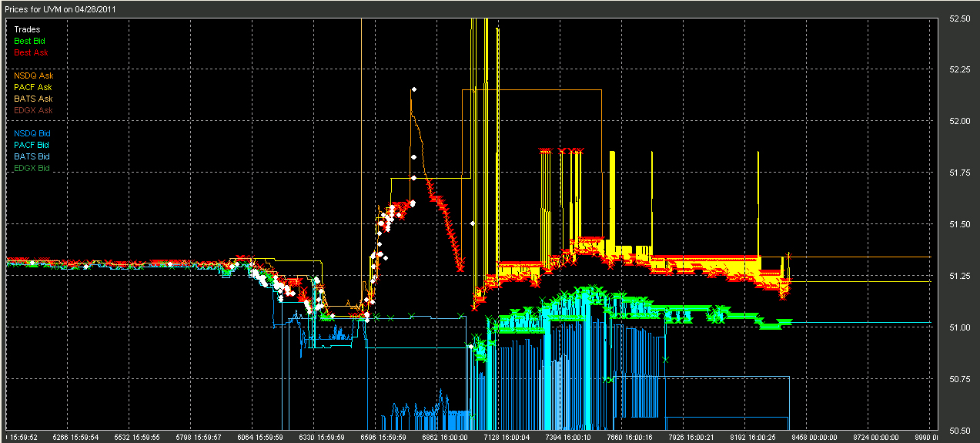980x443 pixels.
Task: Click the 51.75 price axis label
Action: [959, 173]
